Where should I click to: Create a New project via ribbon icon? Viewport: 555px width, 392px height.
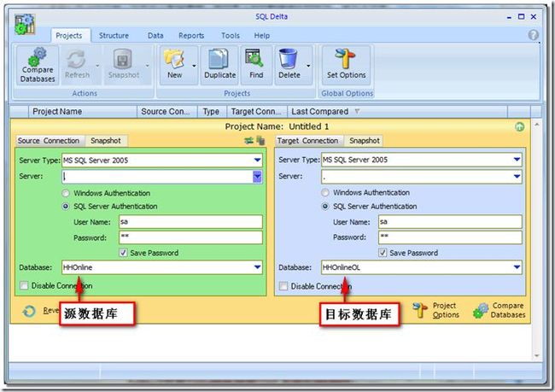[174, 66]
